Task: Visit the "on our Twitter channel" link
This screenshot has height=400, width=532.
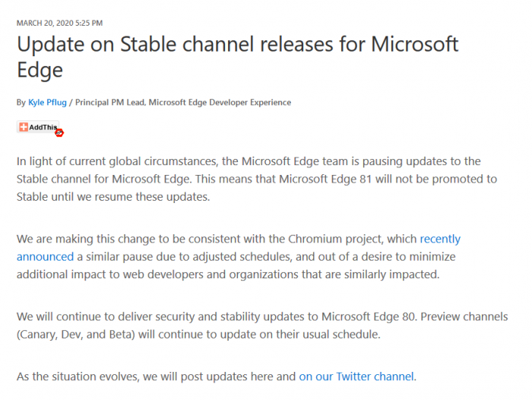Action: pos(356,376)
